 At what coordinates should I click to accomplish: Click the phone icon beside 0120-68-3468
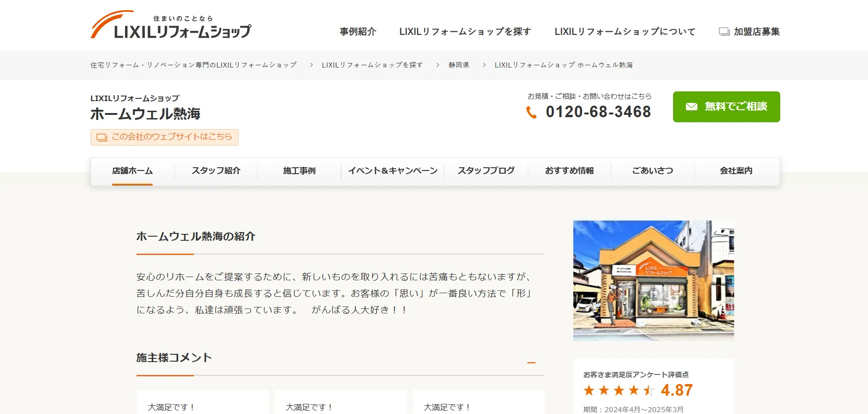531,112
